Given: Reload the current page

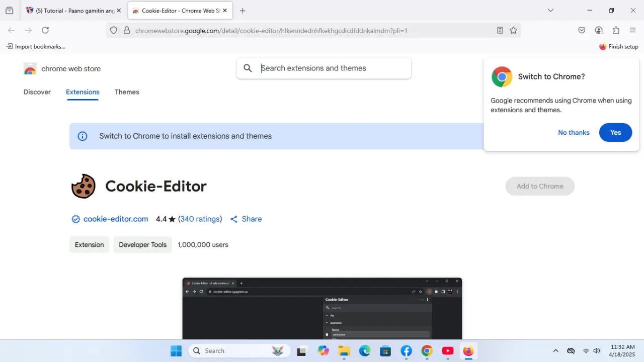Looking at the screenshot, I should pyautogui.click(x=45, y=30).
